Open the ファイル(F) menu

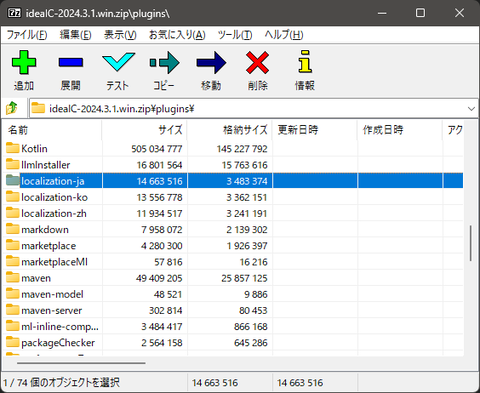(x=27, y=35)
